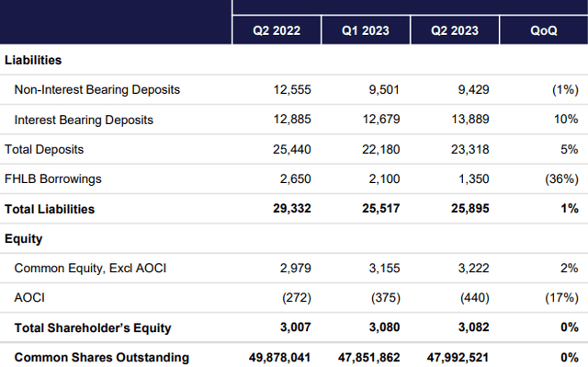Click the value 23,318
Viewport: 588px width, 367px height.
(469, 149)
